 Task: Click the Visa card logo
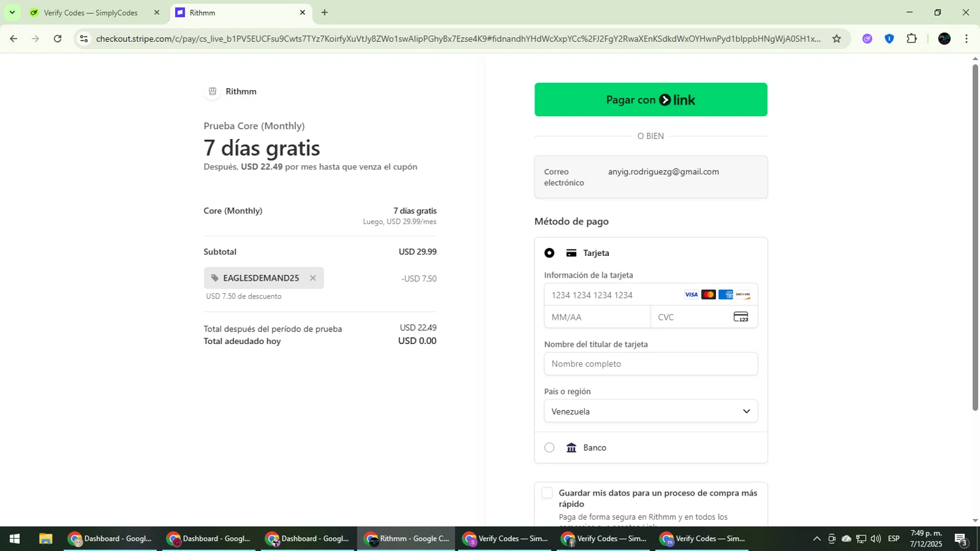691,295
